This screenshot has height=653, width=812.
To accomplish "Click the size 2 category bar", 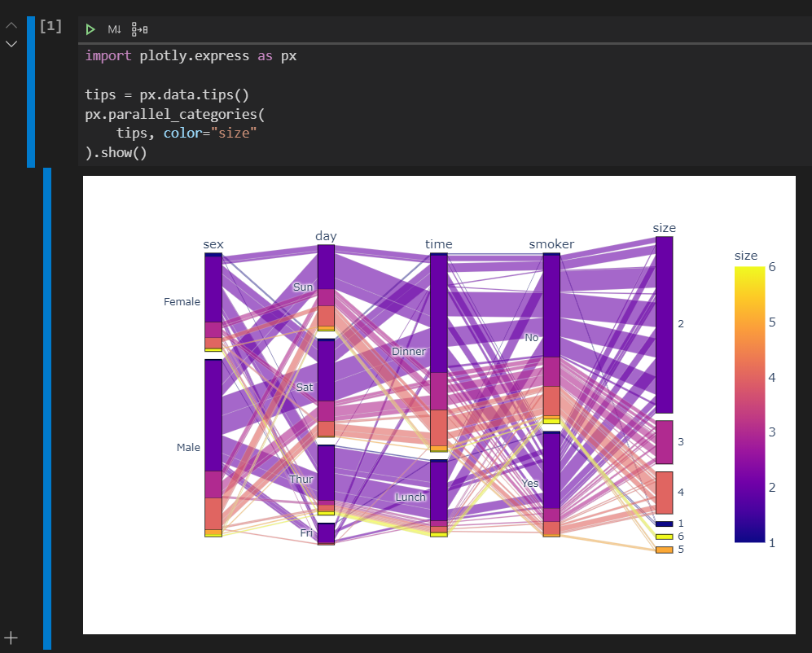I will coord(665,325).
